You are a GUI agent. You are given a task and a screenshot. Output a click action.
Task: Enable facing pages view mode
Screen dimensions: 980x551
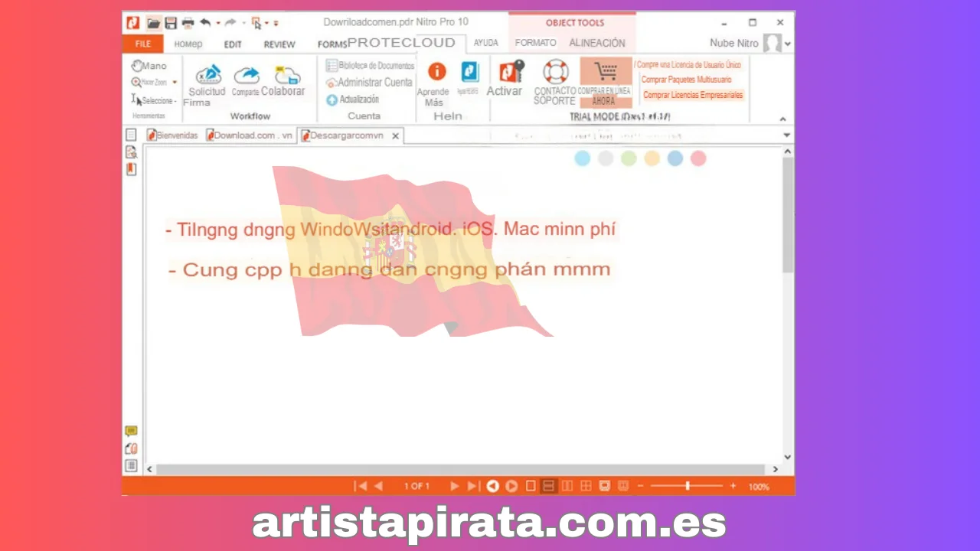[x=567, y=486]
